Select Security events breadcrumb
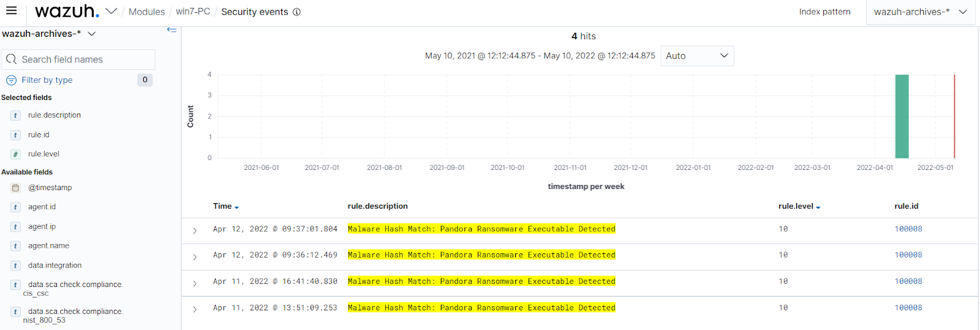Screen dimensions: 980x330 pos(254,12)
